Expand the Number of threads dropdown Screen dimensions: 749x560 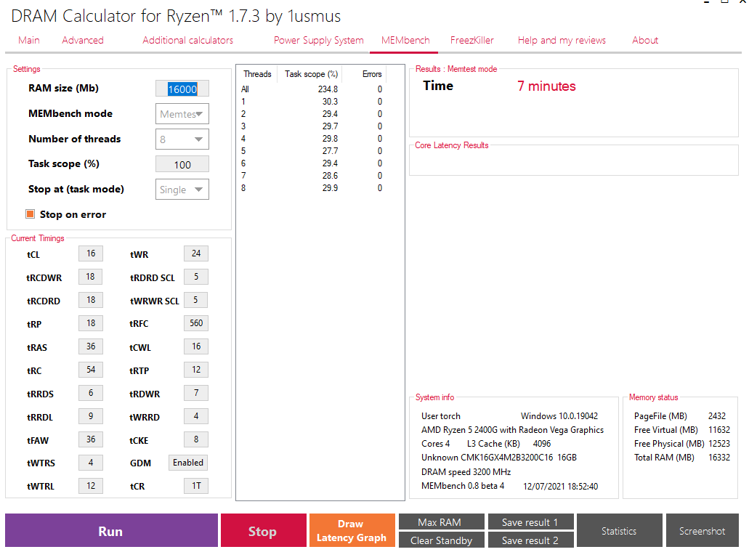[x=182, y=139]
